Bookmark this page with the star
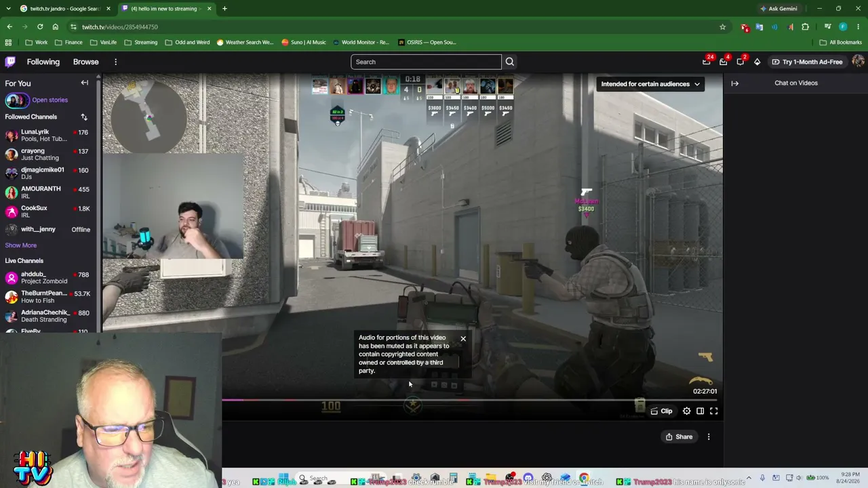868x488 pixels. [722, 26]
